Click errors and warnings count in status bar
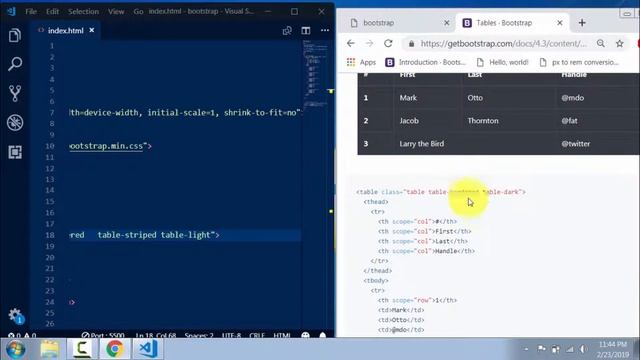Viewport: 640px width, 360px height. (22, 336)
